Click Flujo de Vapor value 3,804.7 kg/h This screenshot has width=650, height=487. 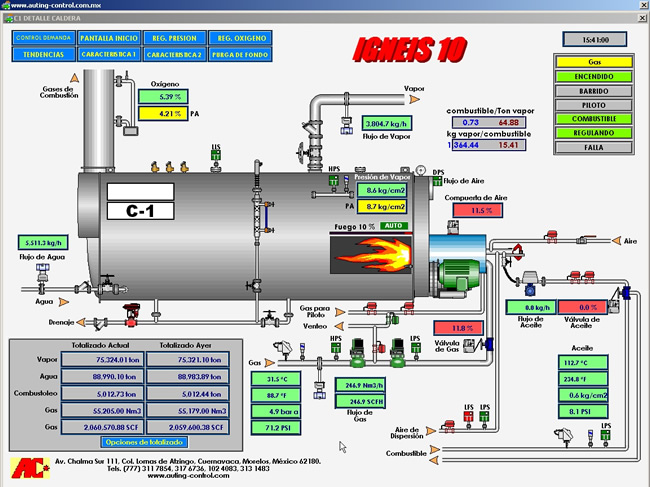click(387, 124)
